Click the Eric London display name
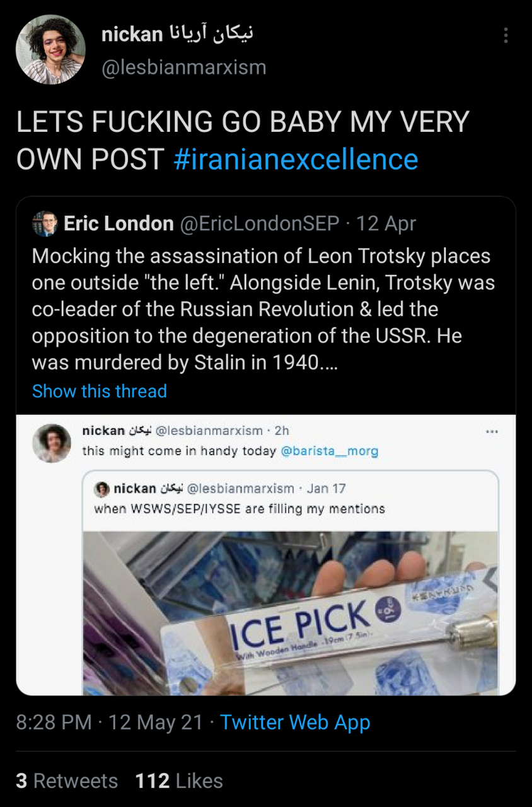The width and height of the screenshot is (532, 807). point(119,223)
